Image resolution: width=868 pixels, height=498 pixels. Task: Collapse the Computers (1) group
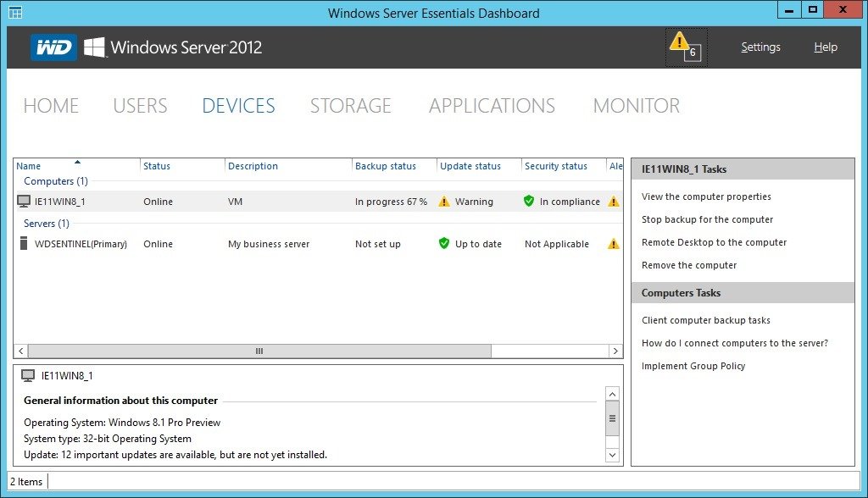tap(56, 181)
